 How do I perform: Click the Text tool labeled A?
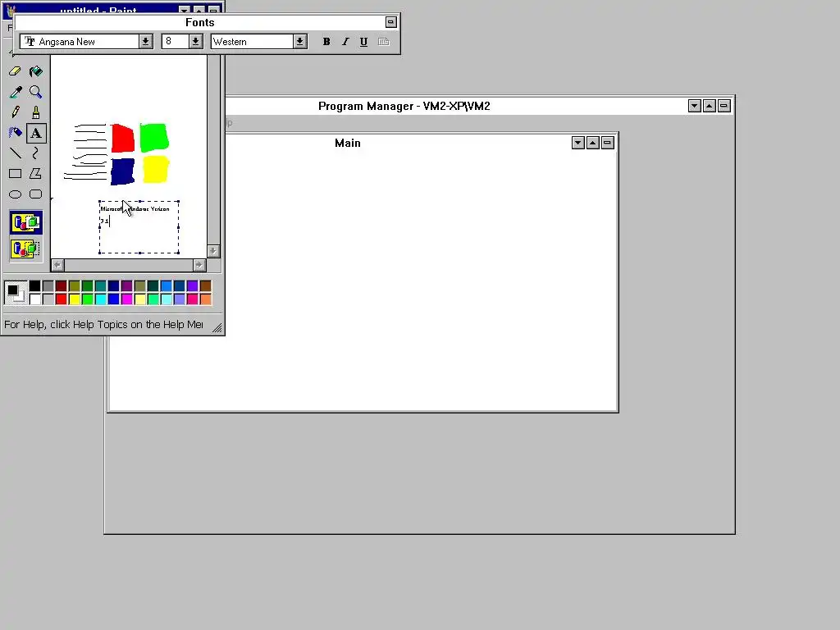click(x=36, y=133)
